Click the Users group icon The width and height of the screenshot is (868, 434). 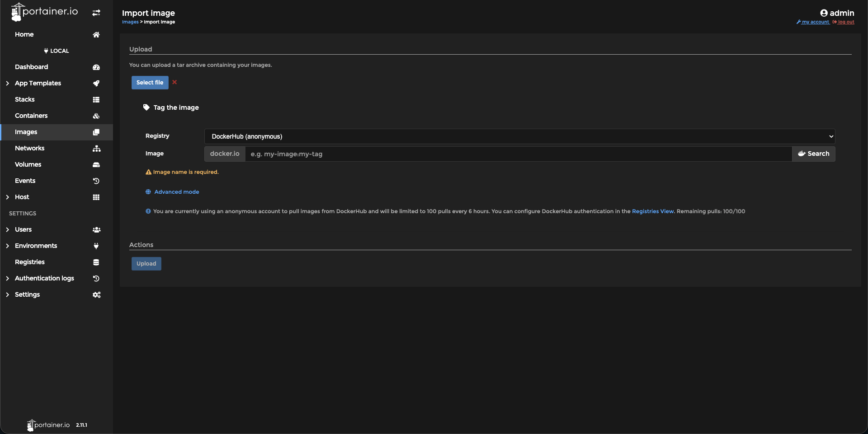96,230
